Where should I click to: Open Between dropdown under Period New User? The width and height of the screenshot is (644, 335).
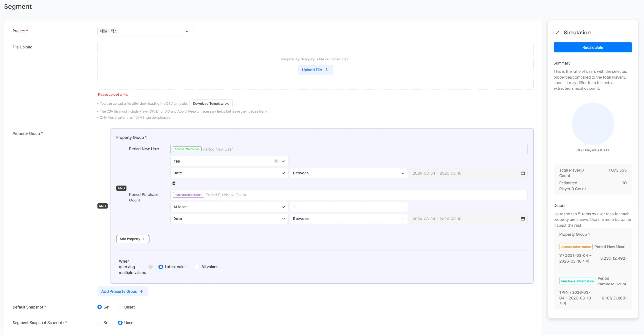349,173
